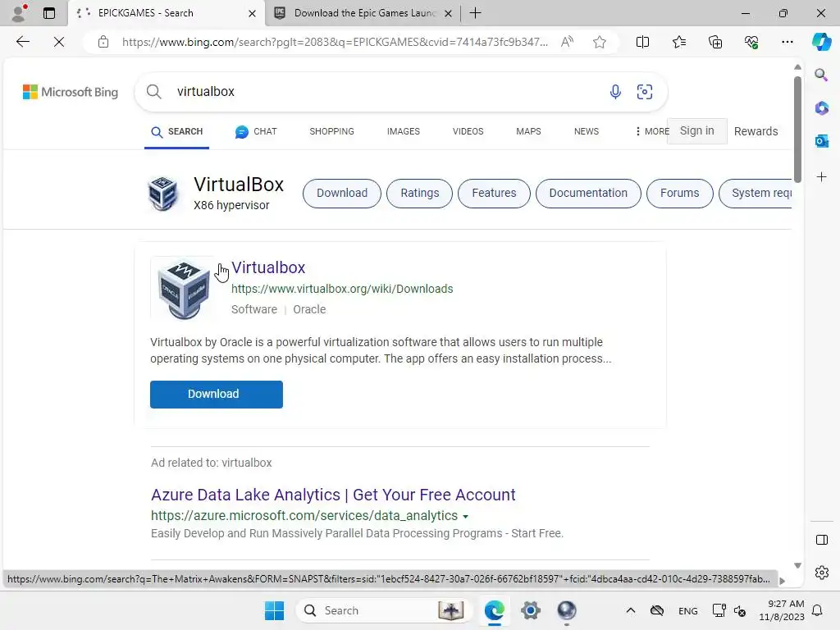This screenshot has height=630, width=840.
Task: Click the scroll down arrow
Action: point(797,566)
